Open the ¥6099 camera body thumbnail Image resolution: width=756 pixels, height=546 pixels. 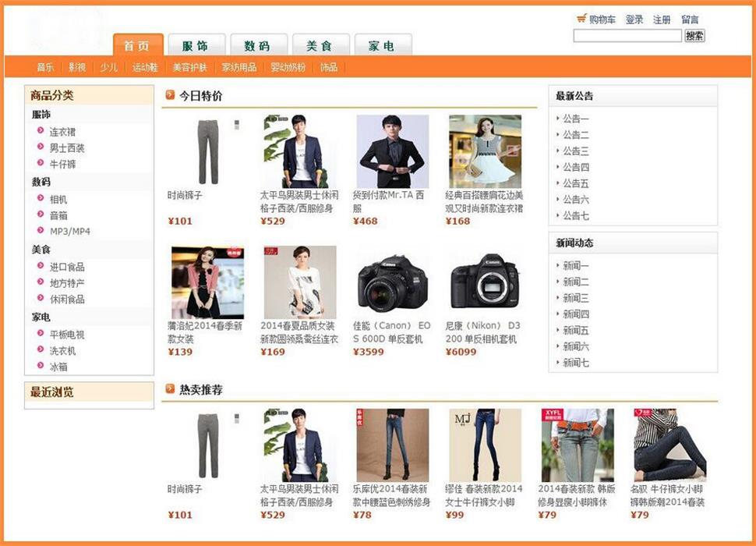point(485,282)
